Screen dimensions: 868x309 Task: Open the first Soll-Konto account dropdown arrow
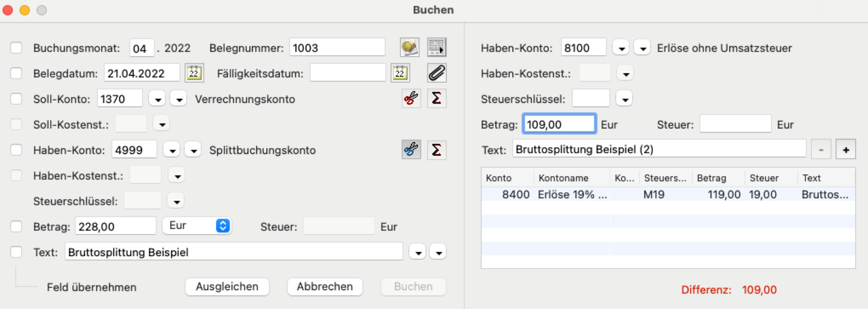[158, 99]
